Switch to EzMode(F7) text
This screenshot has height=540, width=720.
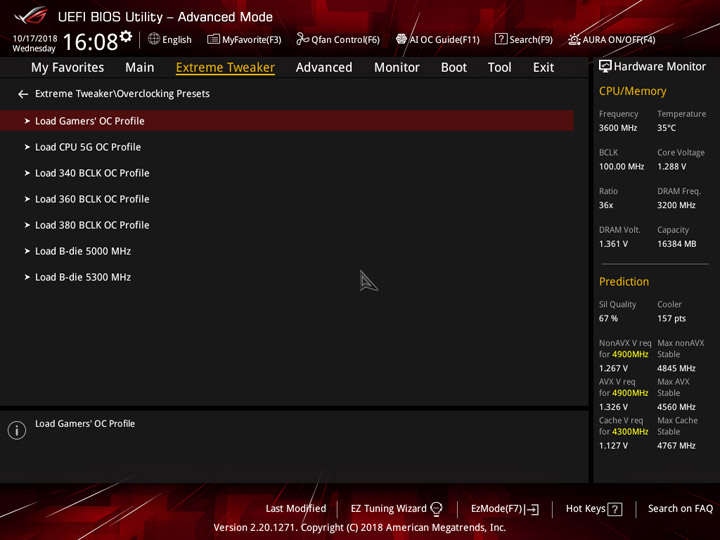497,509
